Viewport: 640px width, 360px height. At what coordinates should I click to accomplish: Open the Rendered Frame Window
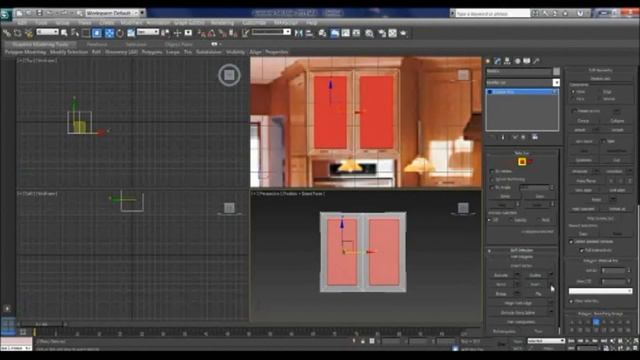(x=393, y=33)
